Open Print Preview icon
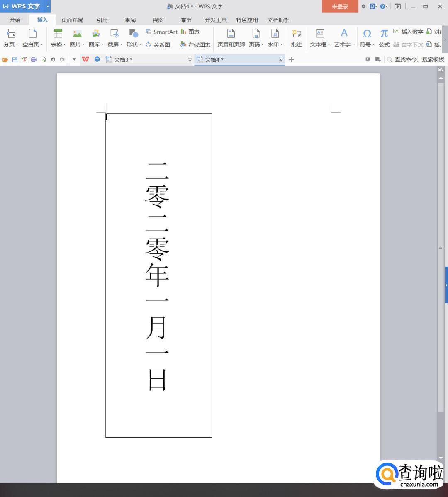The image size is (448, 497). 43,60
